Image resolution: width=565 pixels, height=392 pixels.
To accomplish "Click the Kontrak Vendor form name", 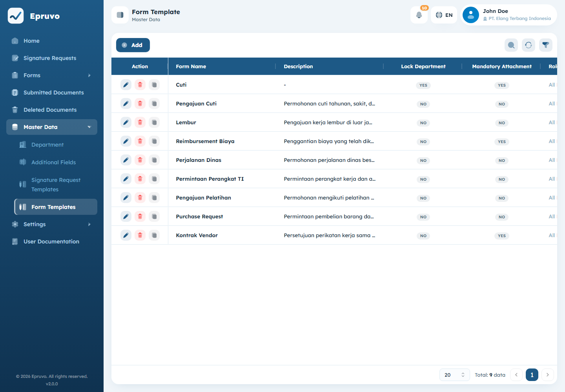I will [x=197, y=235].
